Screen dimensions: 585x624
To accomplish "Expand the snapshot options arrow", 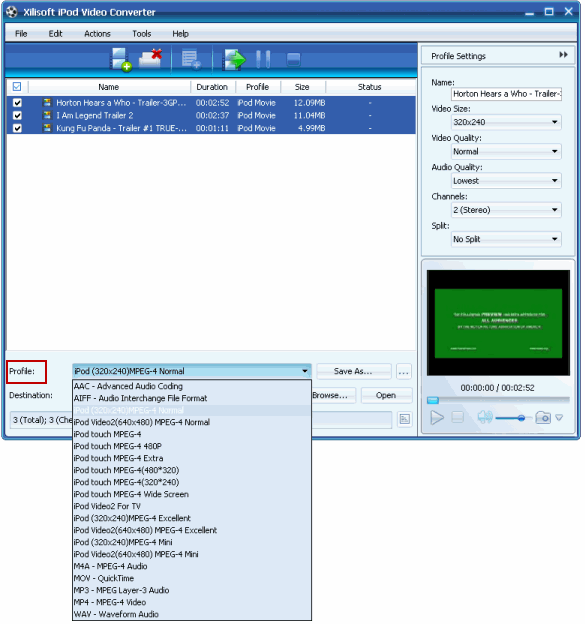I will point(559,417).
